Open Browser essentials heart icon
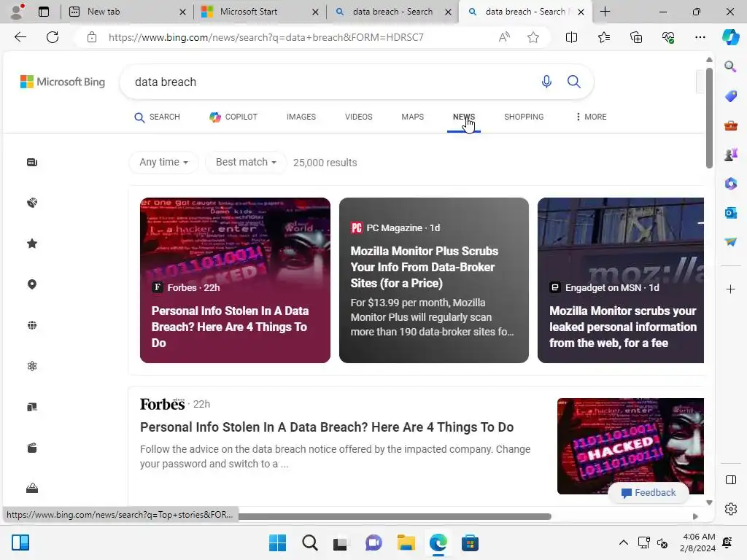 668,37
